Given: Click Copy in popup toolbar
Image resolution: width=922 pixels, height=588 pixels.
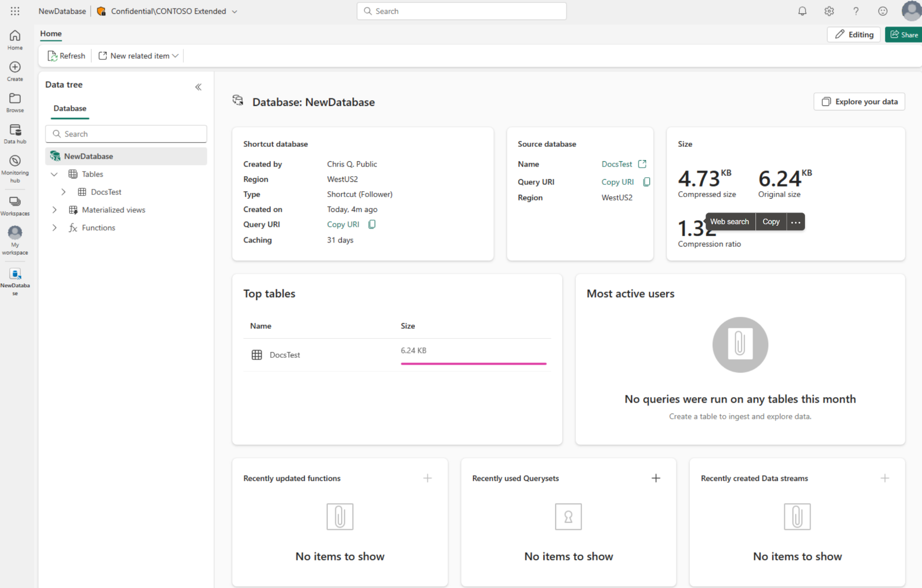Looking at the screenshot, I should pos(771,222).
